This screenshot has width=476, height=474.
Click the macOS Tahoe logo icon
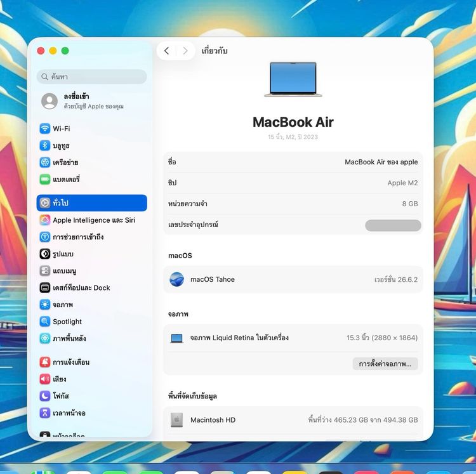point(176,279)
